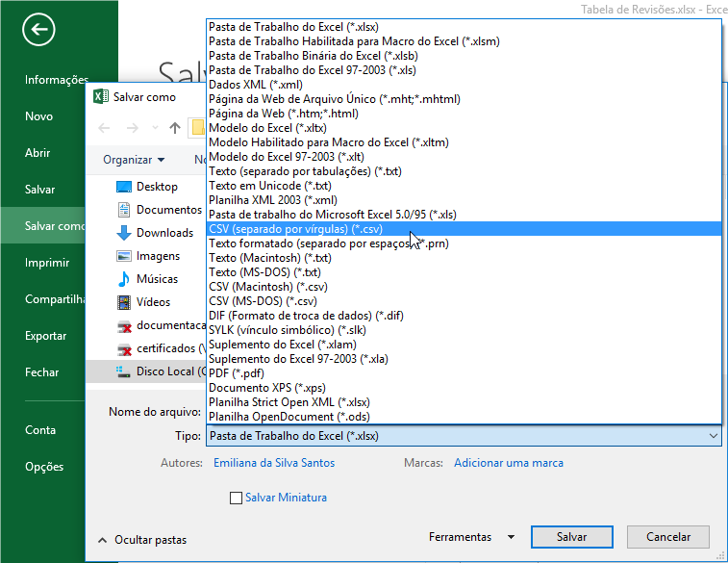728x563 pixels.
Task: Select Novo in backstage menu
Action: (39, 116)
